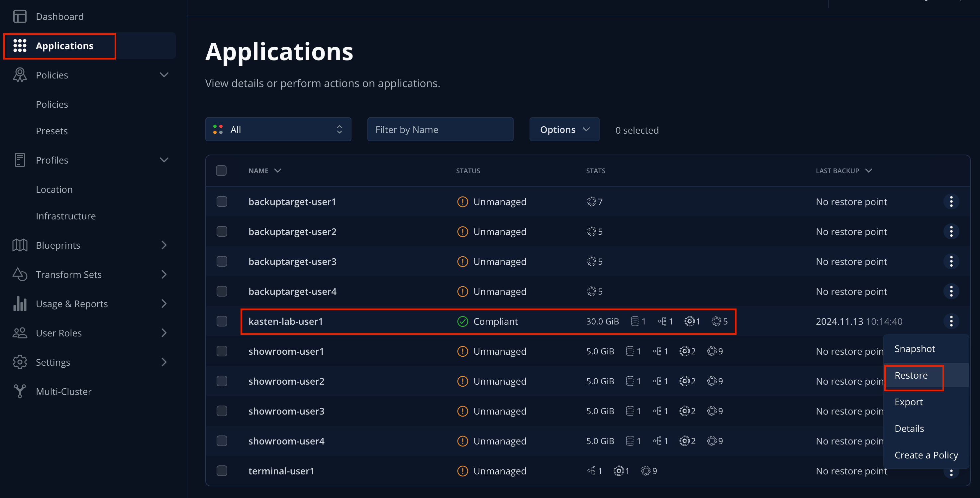Expand the User Roles chevron
The width and height of the screenshot is (980, 498).
164,333
